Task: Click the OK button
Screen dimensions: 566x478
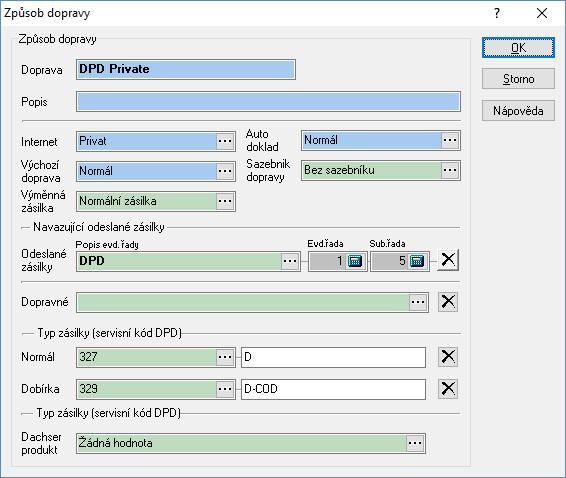Action: [x=518, y=47]
